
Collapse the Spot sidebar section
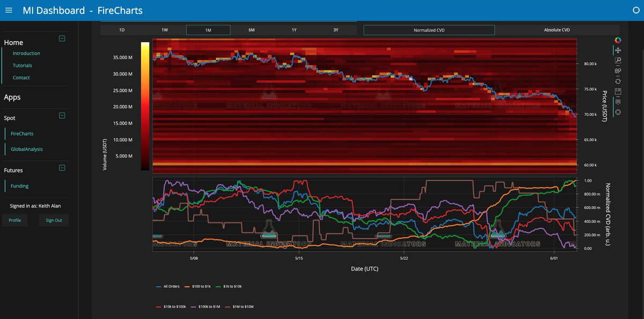point(62,115)
